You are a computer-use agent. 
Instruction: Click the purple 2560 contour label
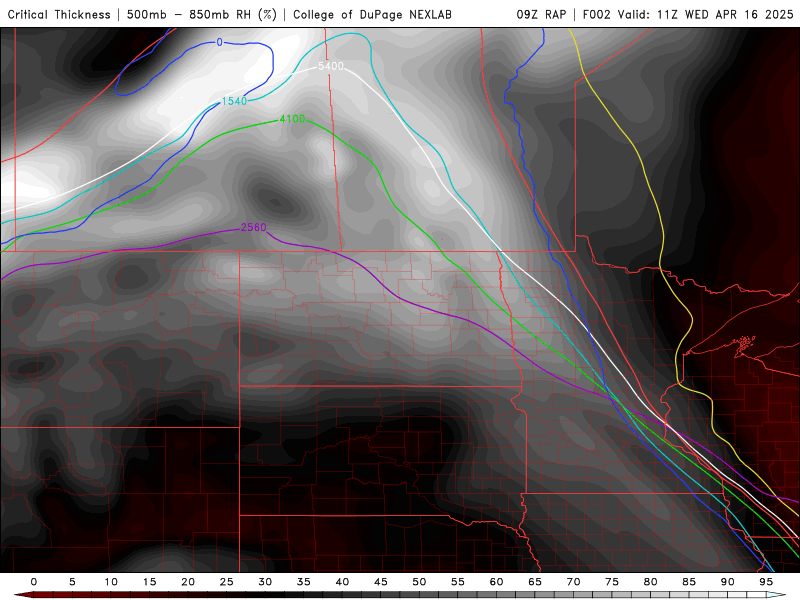(254, 227)
